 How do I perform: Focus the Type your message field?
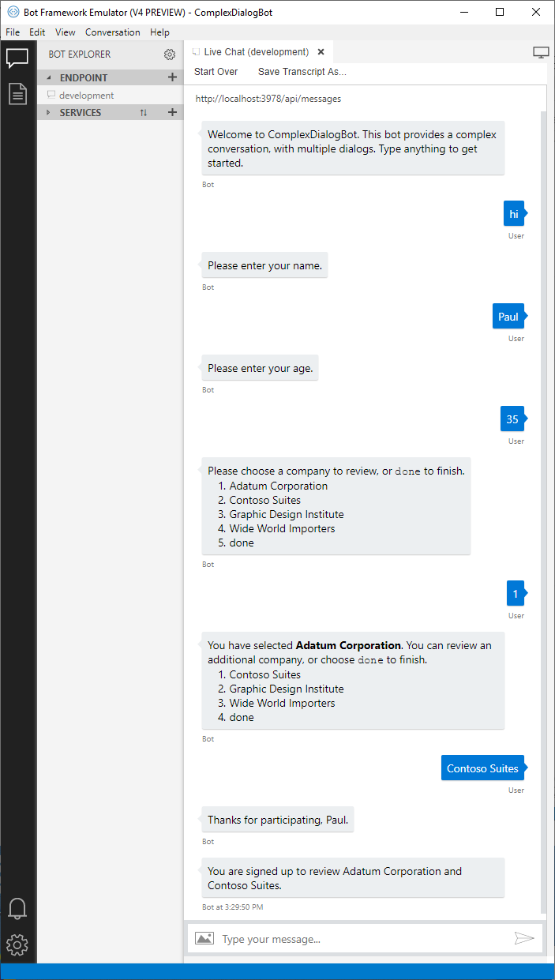click(x=364, y=939)
